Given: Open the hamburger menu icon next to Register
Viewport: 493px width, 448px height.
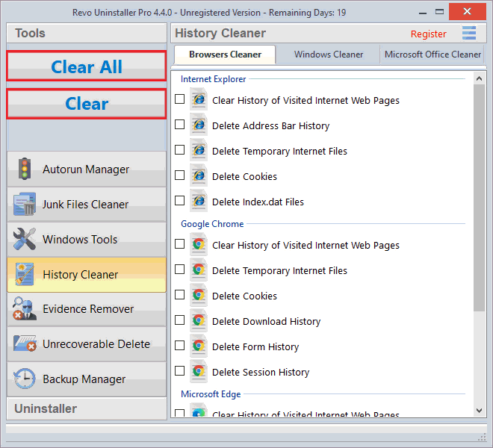Looking at the screenshot, I should [x=469, y=33].
